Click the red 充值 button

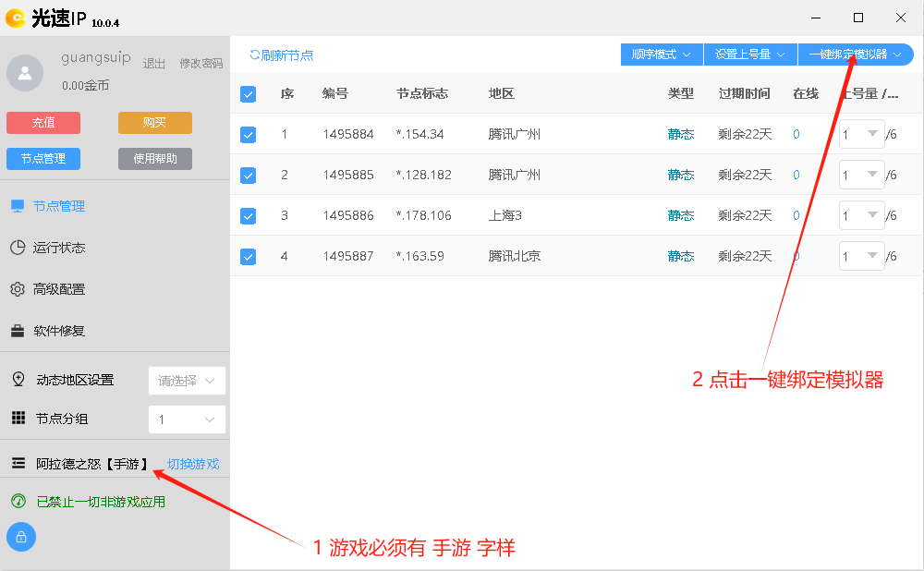coord(43,123)
